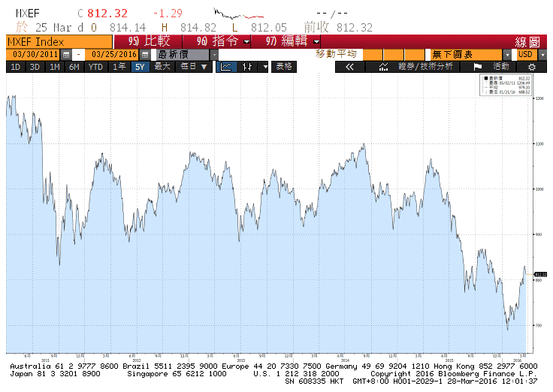The image size is (553, 392).
Task: Select the 1M time range
Action: 54,67
